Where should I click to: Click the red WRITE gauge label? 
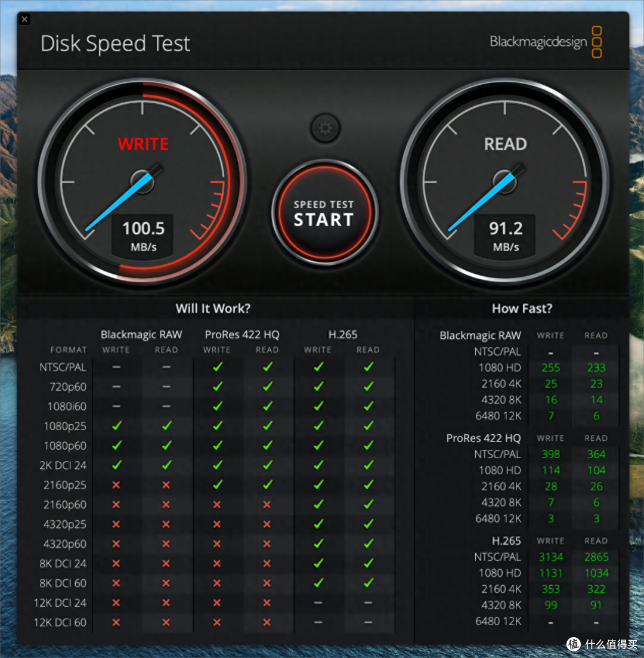pos(143,144)
